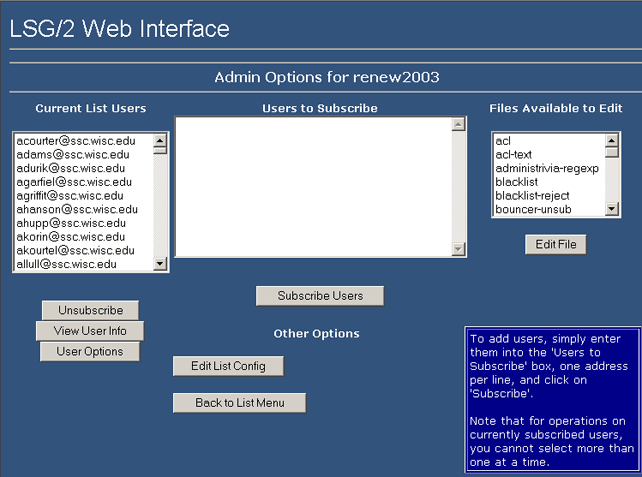
Task: Select the acl-text file
Action: [x=549, y=154]
